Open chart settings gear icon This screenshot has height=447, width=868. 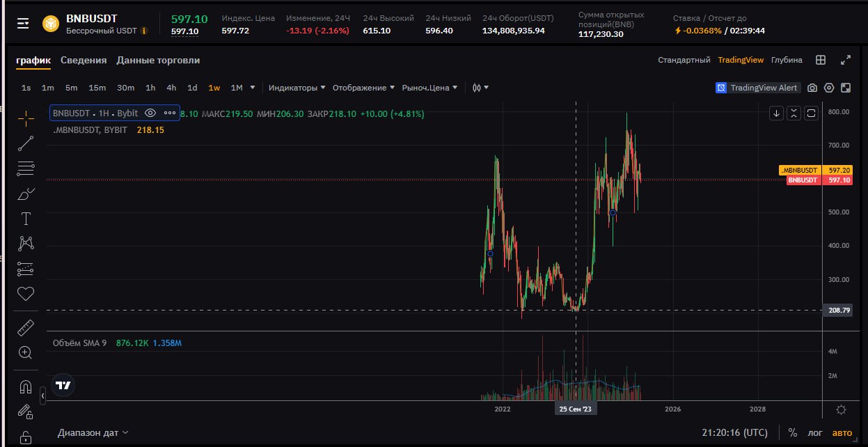click(829, 88)
